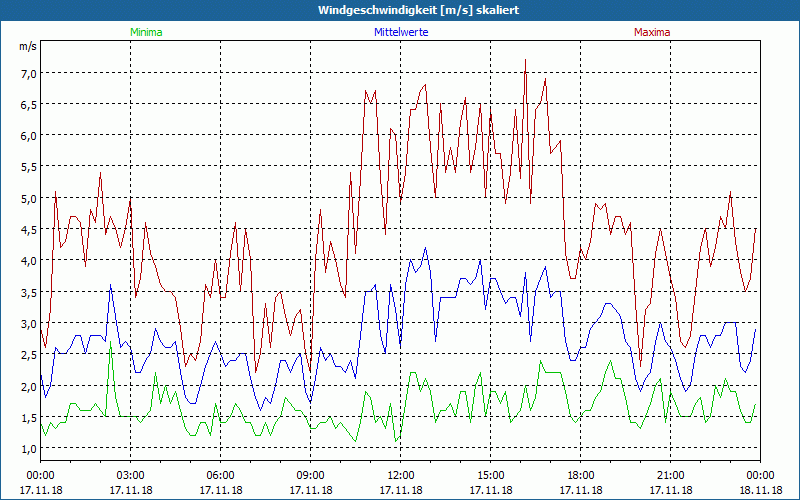800x500 pixels.
Task: Click the chart title Windgeschwindigkeit [m/s] skaliert
Action: 418,10
